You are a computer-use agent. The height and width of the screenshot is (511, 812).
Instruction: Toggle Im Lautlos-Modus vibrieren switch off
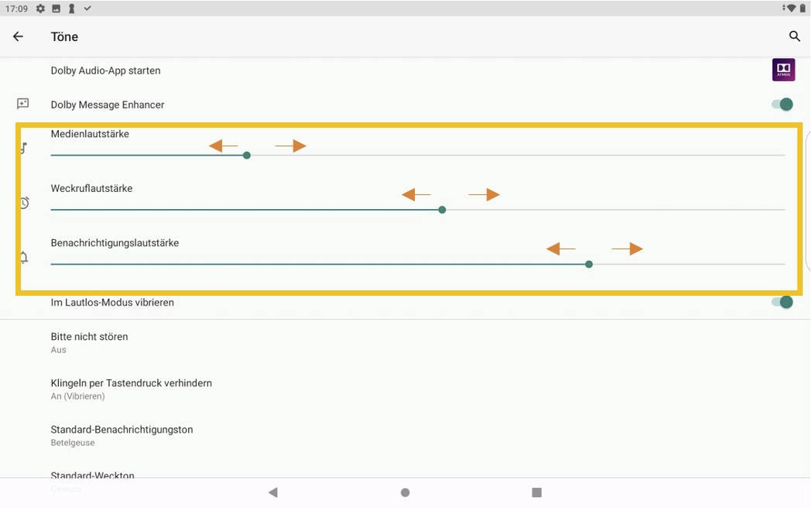pyautogui.click(x=783, y=302)
